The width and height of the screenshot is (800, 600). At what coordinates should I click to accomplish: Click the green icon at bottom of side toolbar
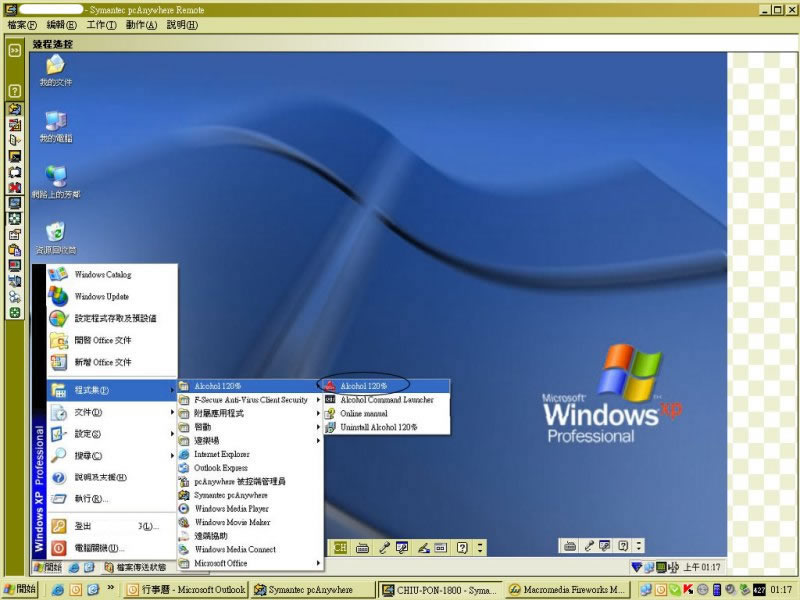tap(15, 312)
